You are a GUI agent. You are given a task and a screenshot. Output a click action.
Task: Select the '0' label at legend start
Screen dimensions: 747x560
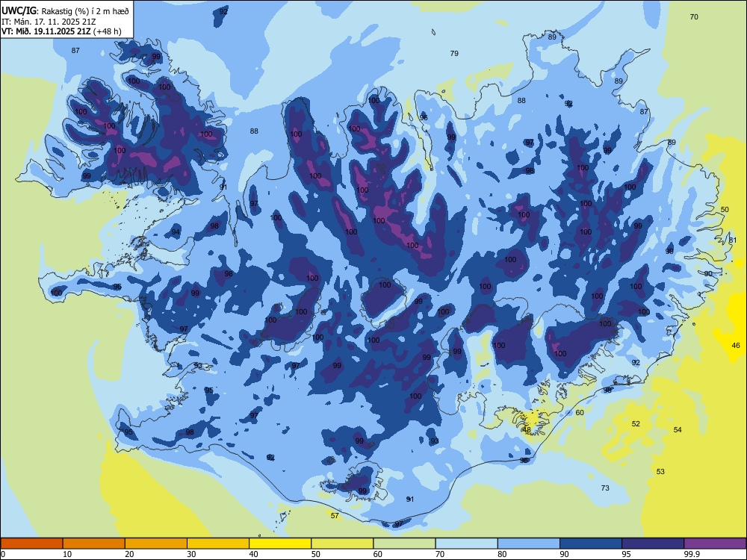(x=3, y=554)
